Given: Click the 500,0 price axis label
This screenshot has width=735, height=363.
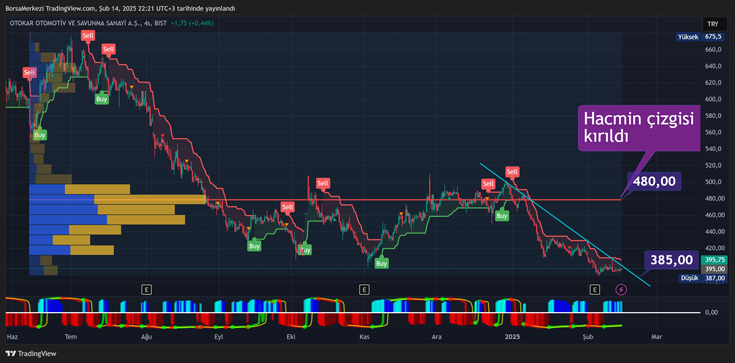Looking at the screenshot, I should [x=712, y=182].
